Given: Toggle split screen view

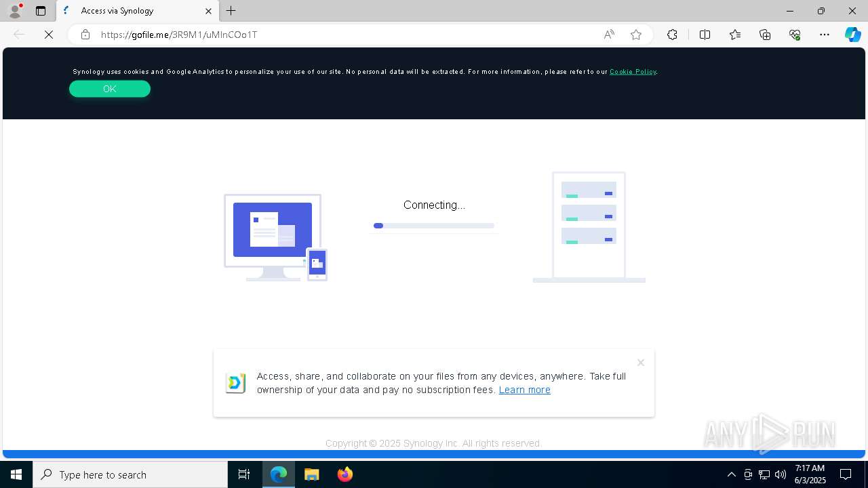Looking at the screenshot, I should click(705, 35).
